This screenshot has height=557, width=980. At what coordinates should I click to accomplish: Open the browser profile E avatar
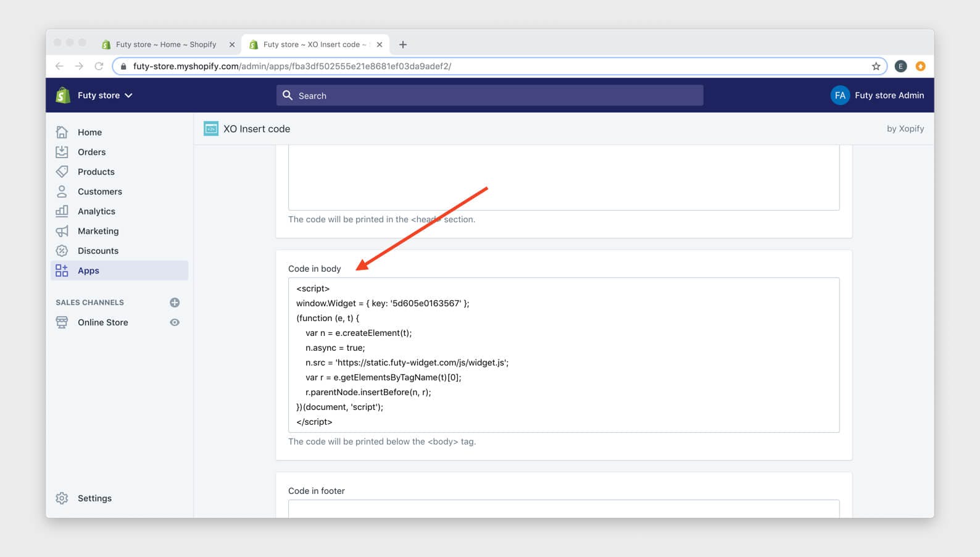coord(900,66)
